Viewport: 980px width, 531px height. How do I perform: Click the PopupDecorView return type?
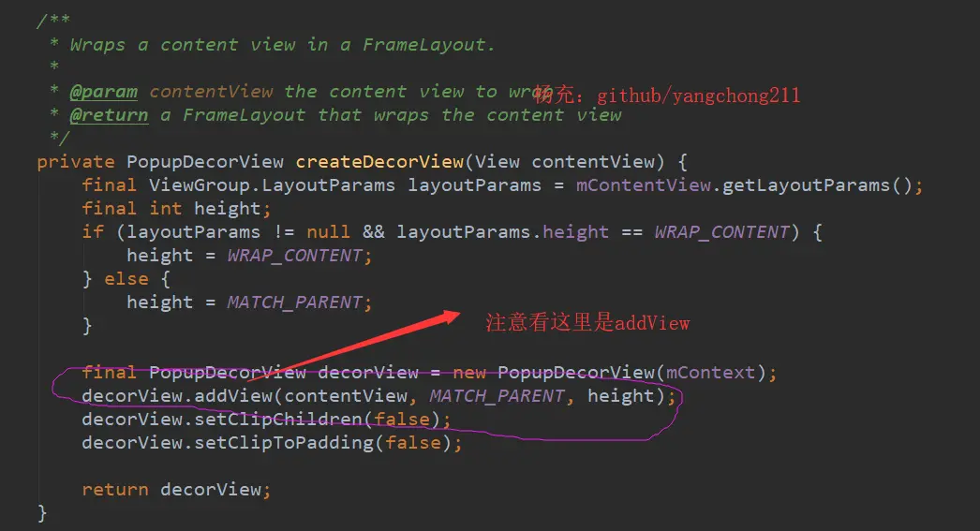205,162
